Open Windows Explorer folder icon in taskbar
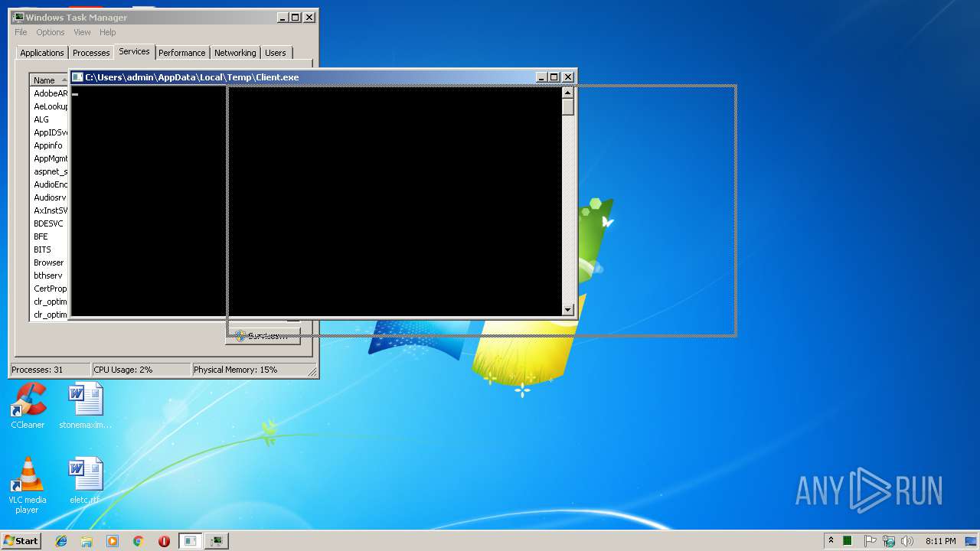 [87, 541]
